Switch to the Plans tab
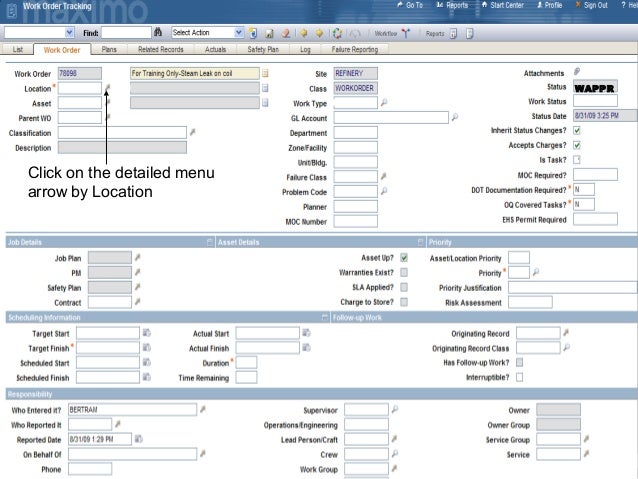Viewport: 638px width, 479px height. click(109, 49)
